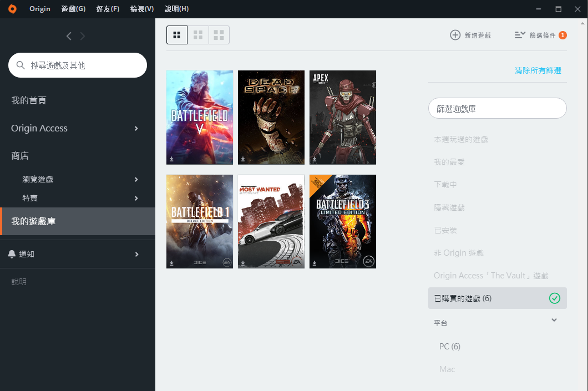
Task: Click download icon on Battlefield 3 tile
Action: (315, 263)
